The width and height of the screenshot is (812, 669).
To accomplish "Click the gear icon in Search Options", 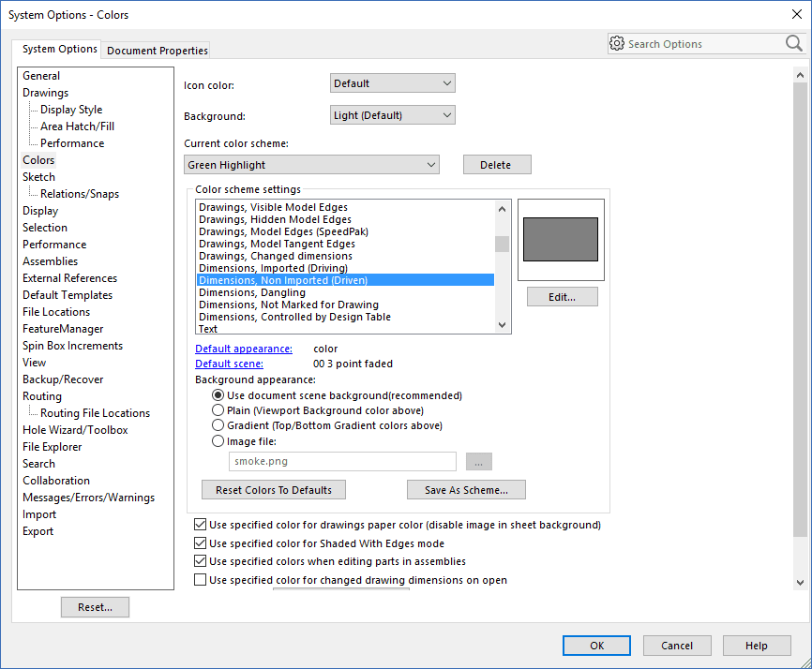I will [x=617, y=43].
